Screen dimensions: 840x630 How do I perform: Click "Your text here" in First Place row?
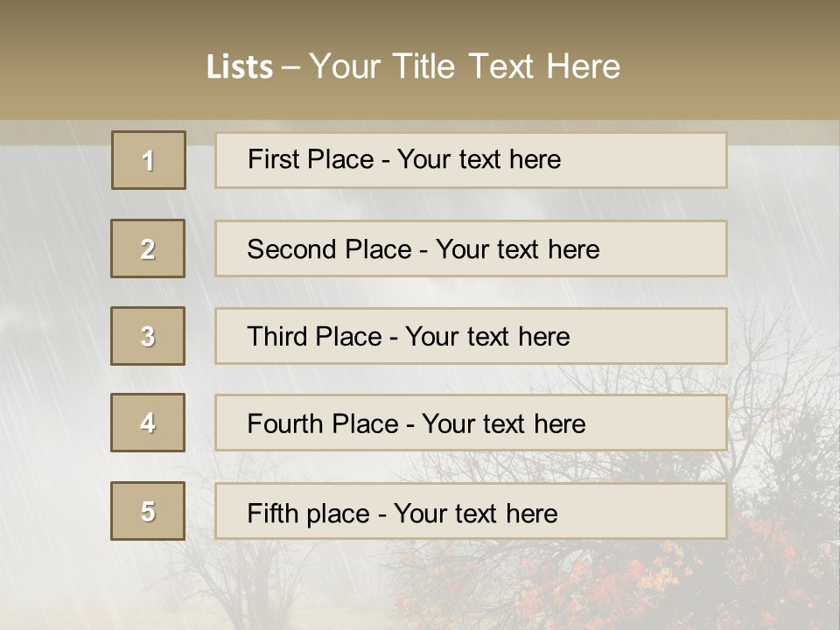pyautogui.click(x=479, y=159)
